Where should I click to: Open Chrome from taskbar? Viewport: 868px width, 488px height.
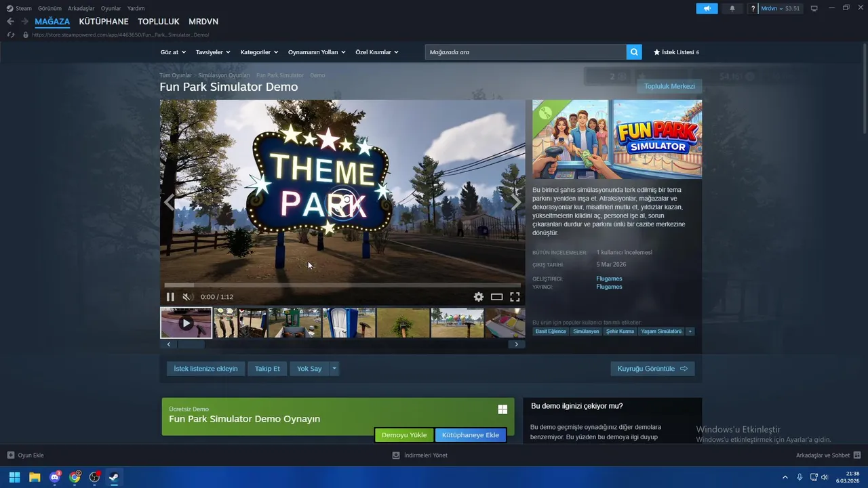point(75,477)
